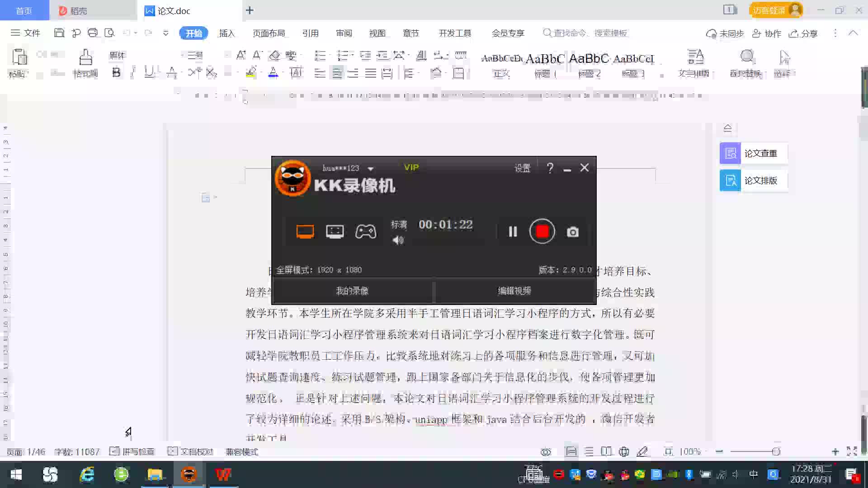
Task: Apply the 正文 style
Action: [x=501, y=65]
